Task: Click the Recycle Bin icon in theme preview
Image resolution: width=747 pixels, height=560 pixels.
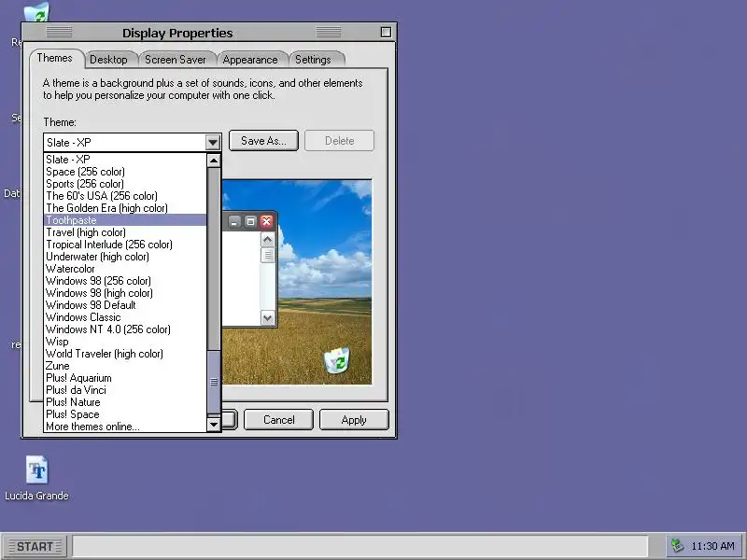Action: pyautogui.click(x=337, y=360)
